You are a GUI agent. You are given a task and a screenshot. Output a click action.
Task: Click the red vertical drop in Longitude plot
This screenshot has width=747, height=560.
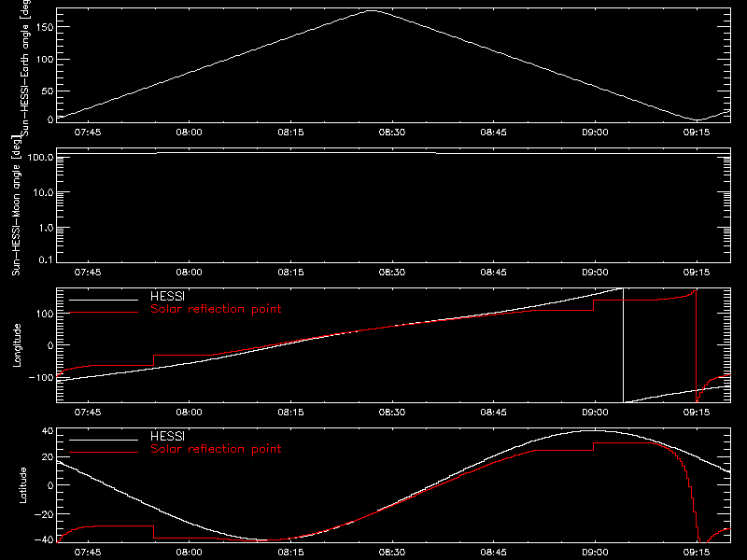pos(696,345)
